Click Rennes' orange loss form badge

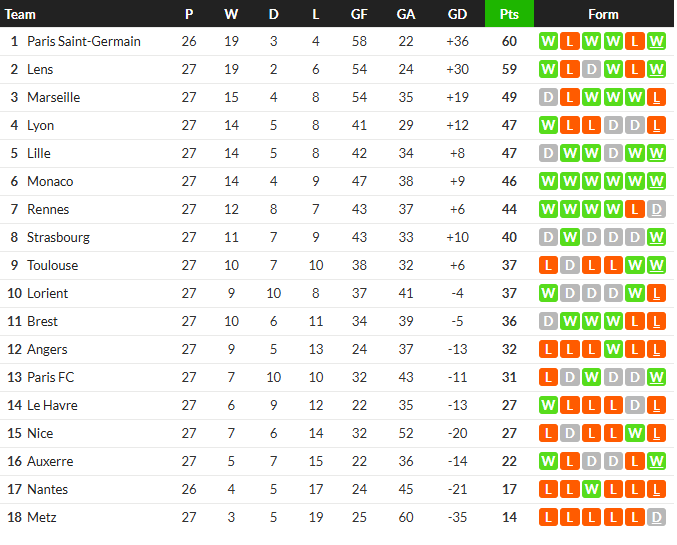point(635,209)
